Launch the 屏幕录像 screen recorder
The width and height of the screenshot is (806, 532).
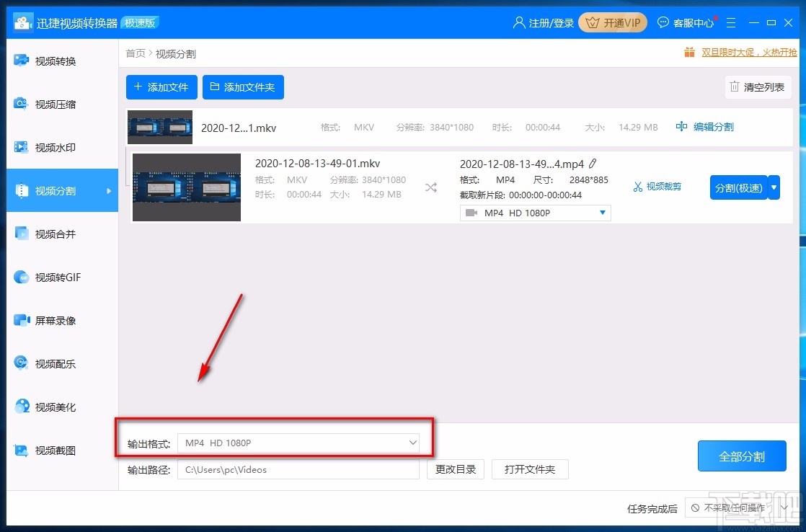(54, 320)
